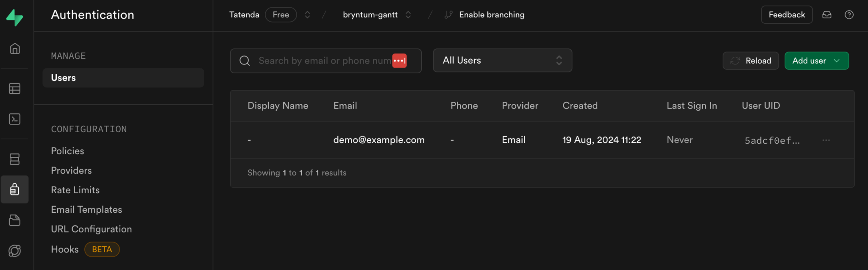Go to the Home icon in sidebar
The height and width of the screenshot is (270, 868).
(x=15, y=49)
